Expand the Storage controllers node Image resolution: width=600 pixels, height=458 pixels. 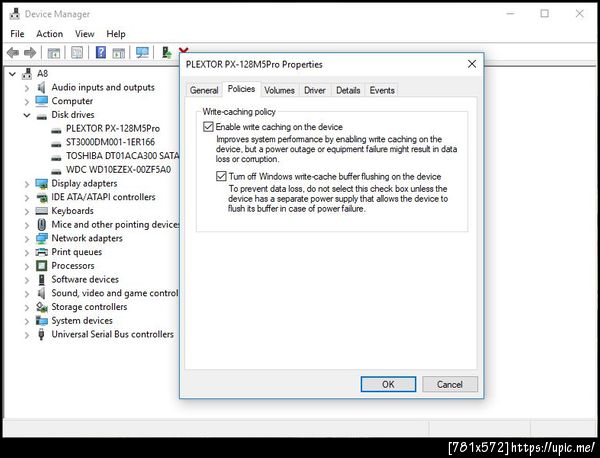[x=27, y=308]
